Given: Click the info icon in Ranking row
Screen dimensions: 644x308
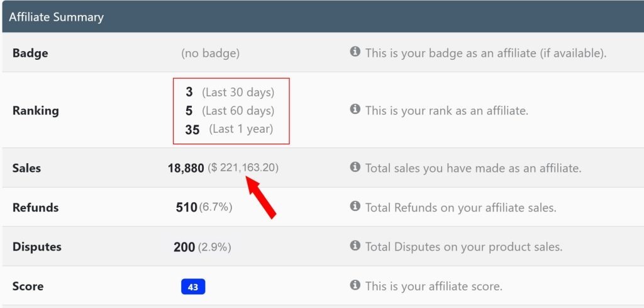Looking at the screenshot, I should click(355, 109).
